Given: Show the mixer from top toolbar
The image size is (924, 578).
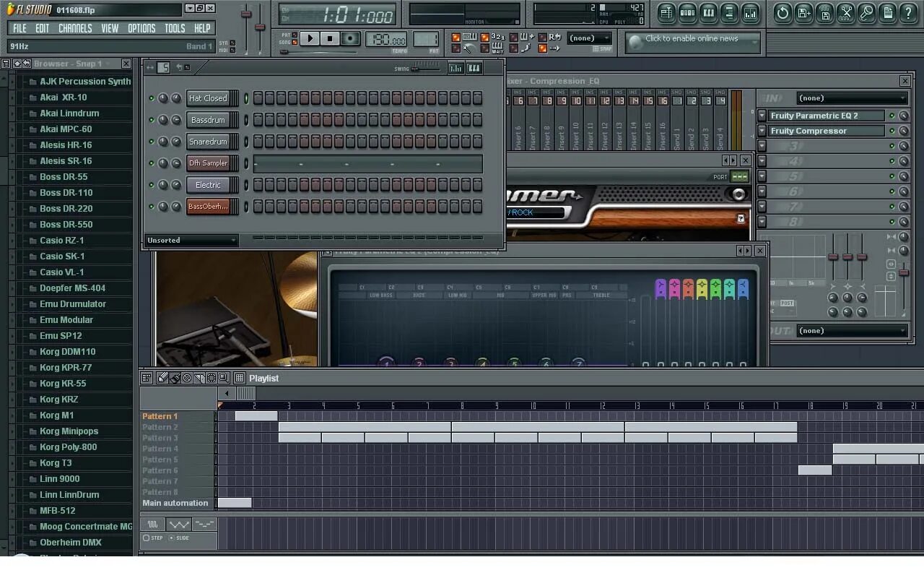Looking at the screenshot, I should pyautogui.click(x=750, y=13).
